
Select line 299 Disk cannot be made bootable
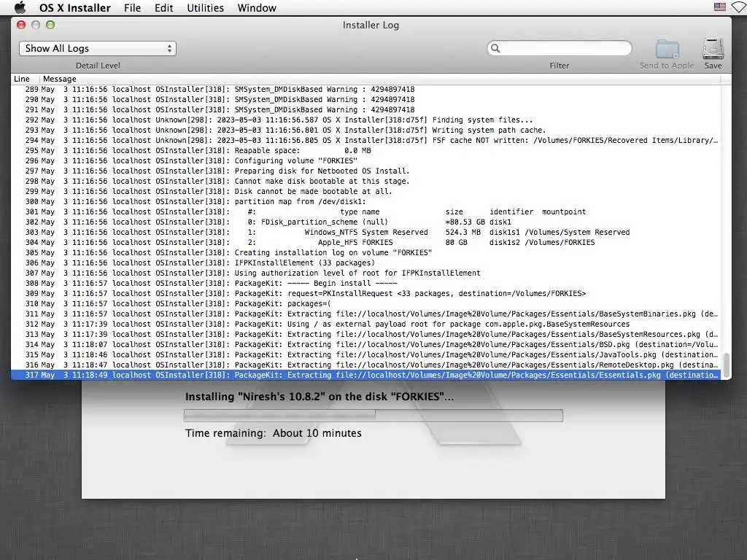366,192
